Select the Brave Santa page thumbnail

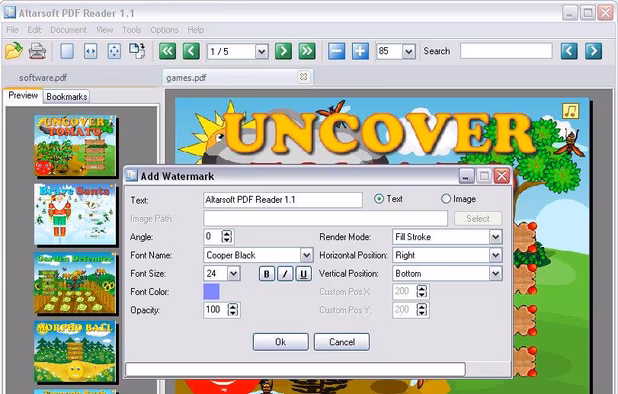click(x=75, y=214)
